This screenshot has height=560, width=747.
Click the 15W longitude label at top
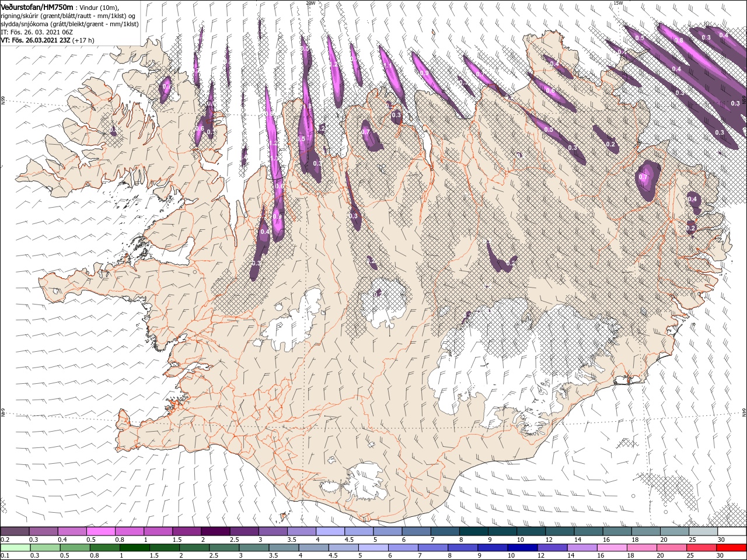618,3
